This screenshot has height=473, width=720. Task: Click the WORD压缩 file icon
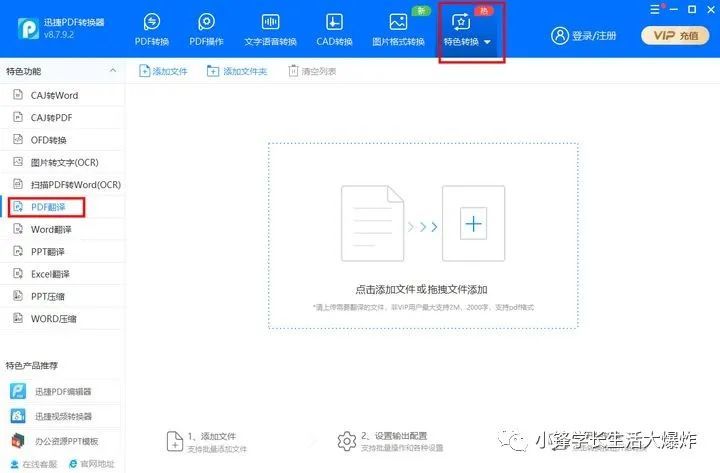click(x=18, y=318)
